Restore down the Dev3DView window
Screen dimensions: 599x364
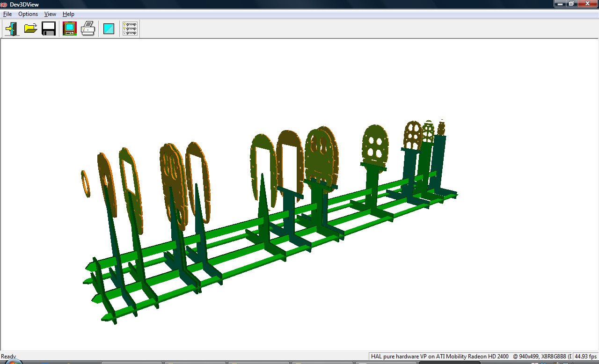571,4
